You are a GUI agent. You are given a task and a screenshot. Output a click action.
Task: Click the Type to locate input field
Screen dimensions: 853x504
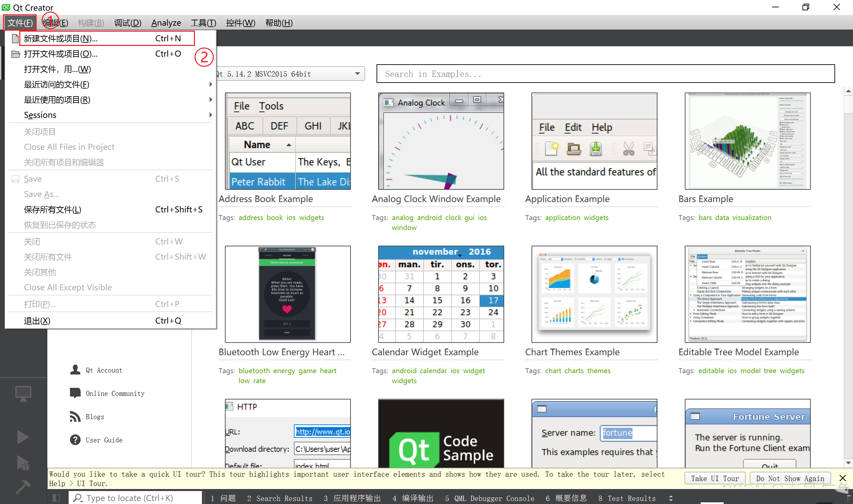(135, 498)
